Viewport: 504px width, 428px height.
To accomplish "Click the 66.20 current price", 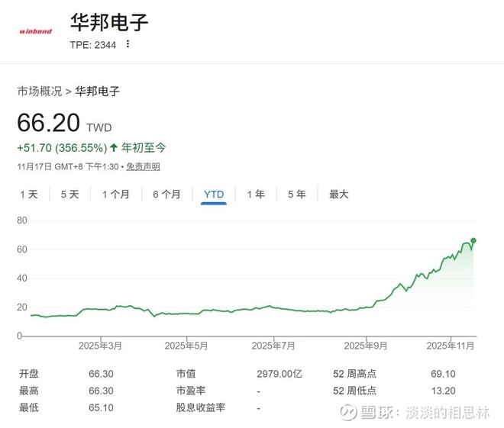I will [49, 123].
